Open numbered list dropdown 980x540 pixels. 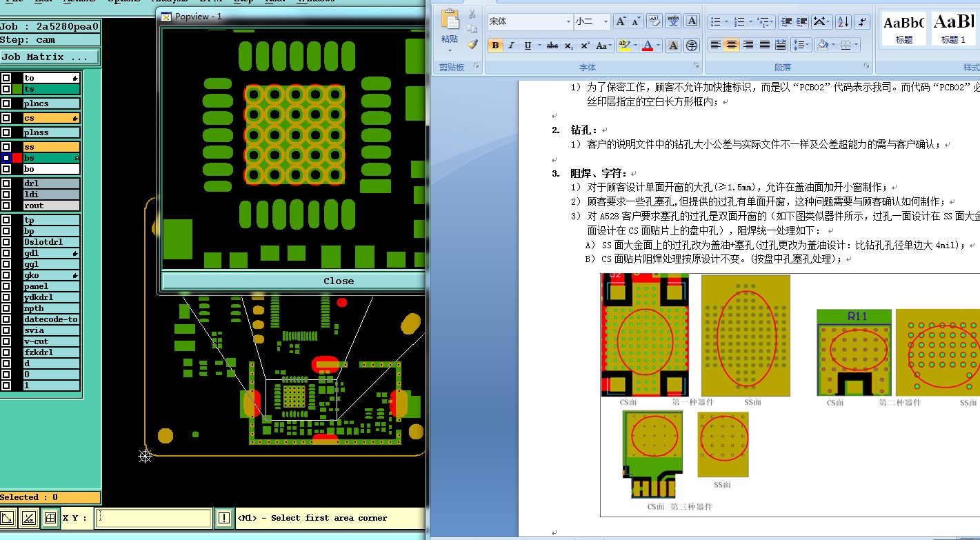pyautogui.click(x=750, y=21)
